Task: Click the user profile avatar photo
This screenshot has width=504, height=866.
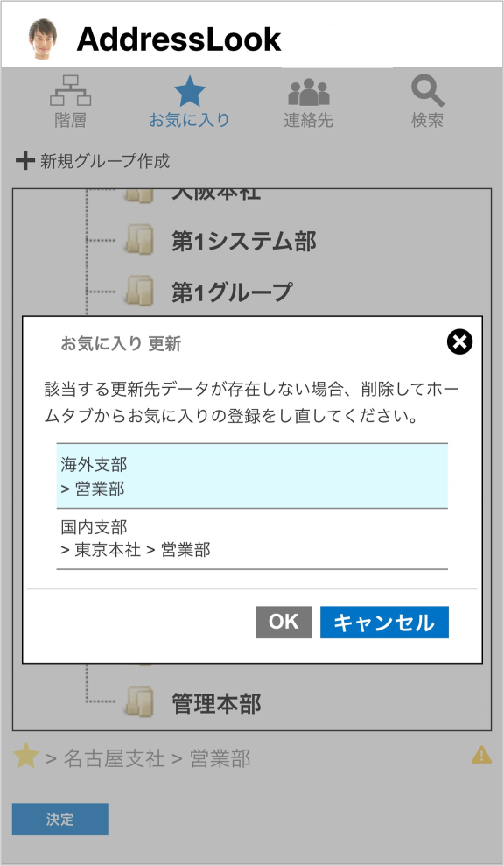Action: (43, 39)
